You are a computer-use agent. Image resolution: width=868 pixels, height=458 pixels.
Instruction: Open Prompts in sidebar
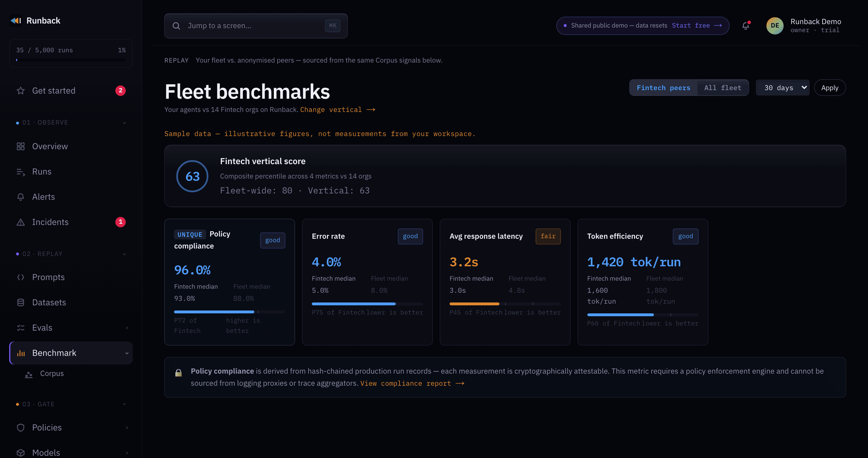(x=71, y=277)
